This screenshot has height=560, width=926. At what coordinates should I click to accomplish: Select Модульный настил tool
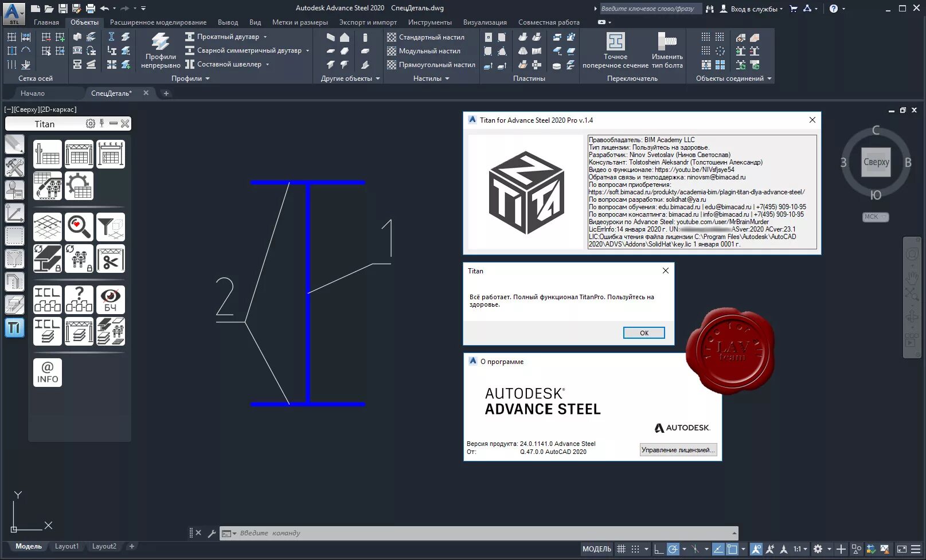(424, 51)
